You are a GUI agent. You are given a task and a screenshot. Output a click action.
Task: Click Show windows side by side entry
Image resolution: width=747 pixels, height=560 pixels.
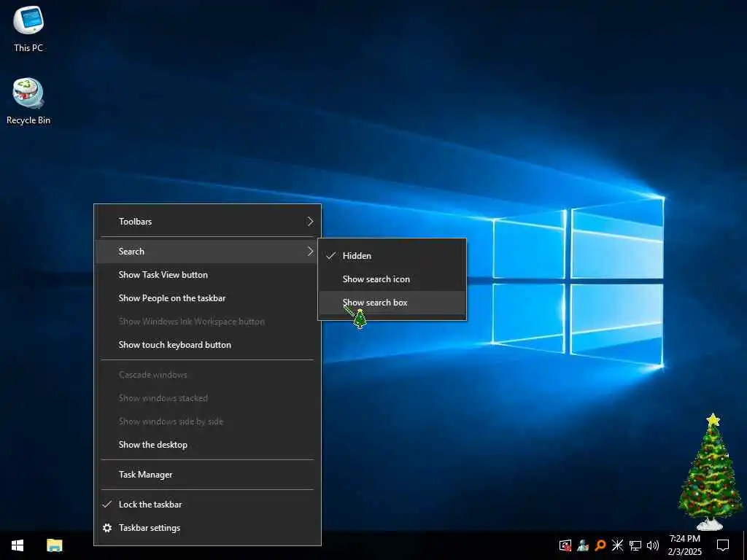point(207,421)
